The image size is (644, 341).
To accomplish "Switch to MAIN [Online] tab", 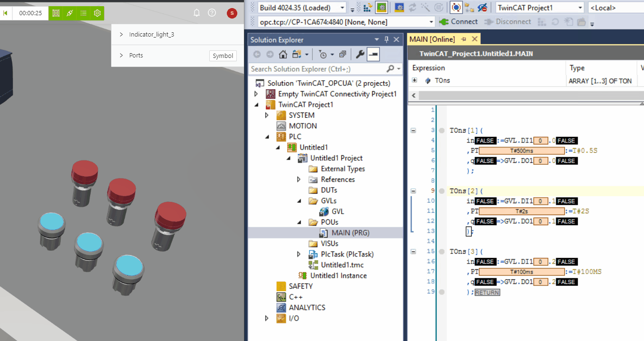I will 432,39.
